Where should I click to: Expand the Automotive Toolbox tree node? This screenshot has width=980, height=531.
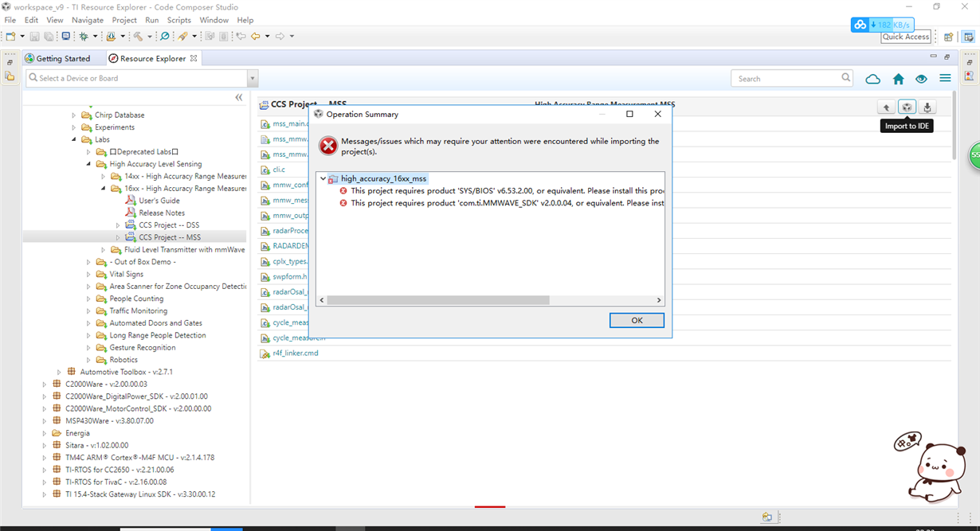point(59,372)
